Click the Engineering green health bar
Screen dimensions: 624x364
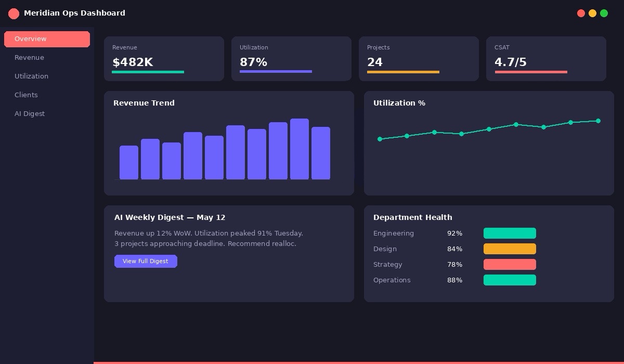click(x=510, y=233)
